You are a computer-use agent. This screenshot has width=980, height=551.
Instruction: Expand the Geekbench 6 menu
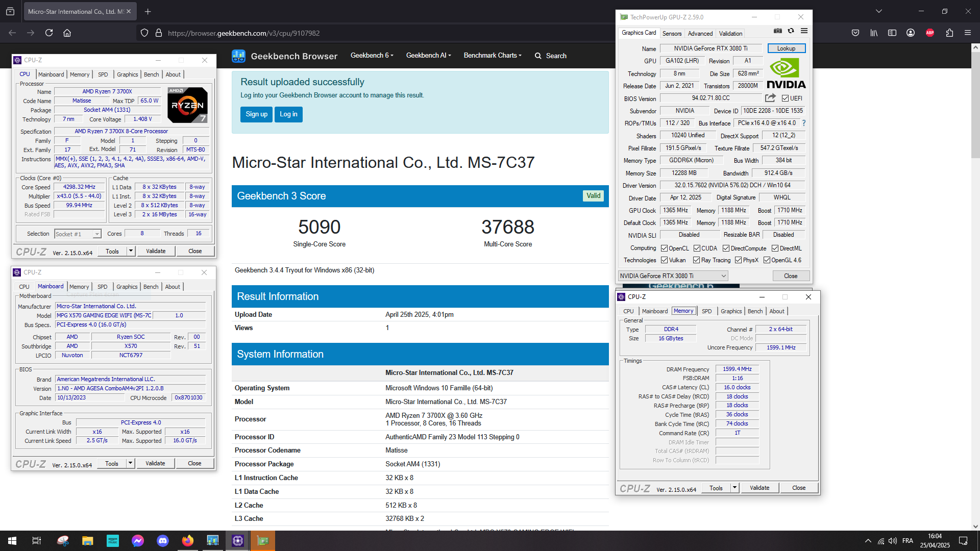coord(372,56)
